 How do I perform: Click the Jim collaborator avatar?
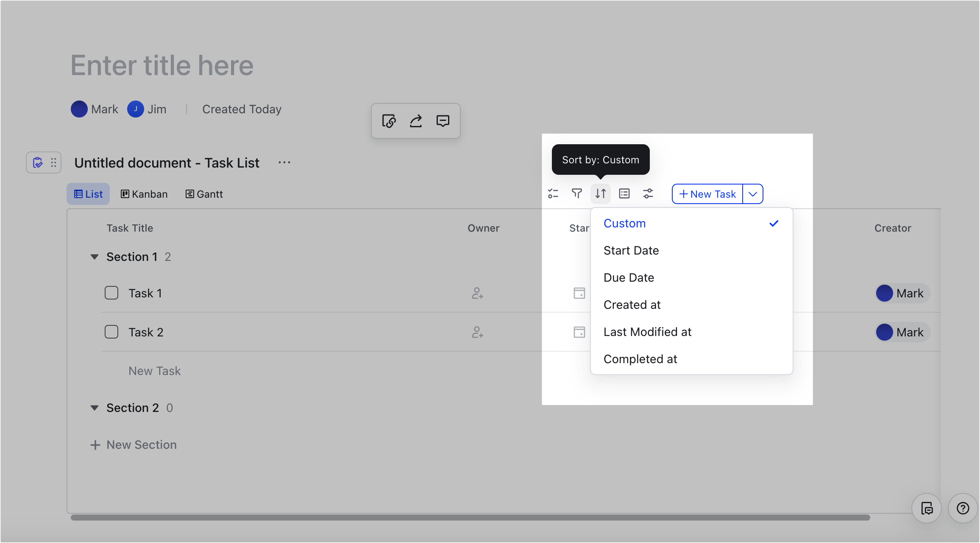[x=135, y=109]
